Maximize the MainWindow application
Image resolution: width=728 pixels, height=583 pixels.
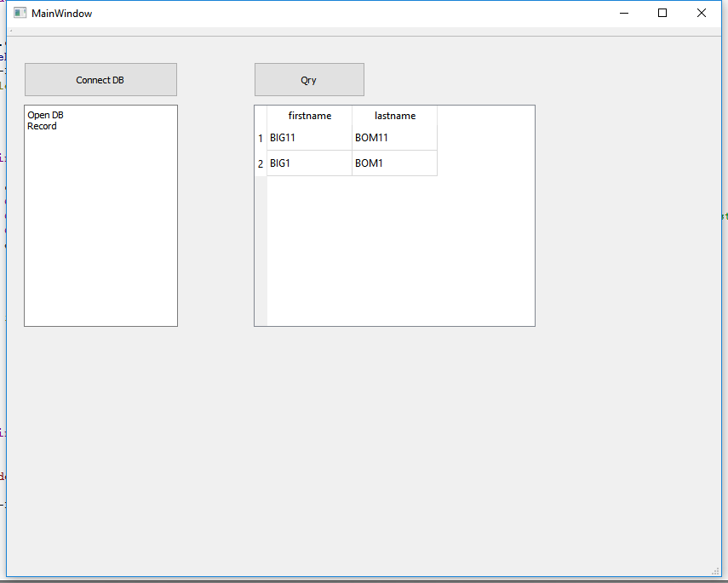pos(662,13)
